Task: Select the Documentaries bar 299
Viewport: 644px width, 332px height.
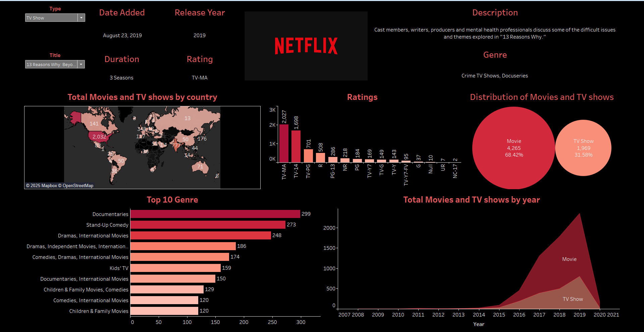Action: click(215, 214)
